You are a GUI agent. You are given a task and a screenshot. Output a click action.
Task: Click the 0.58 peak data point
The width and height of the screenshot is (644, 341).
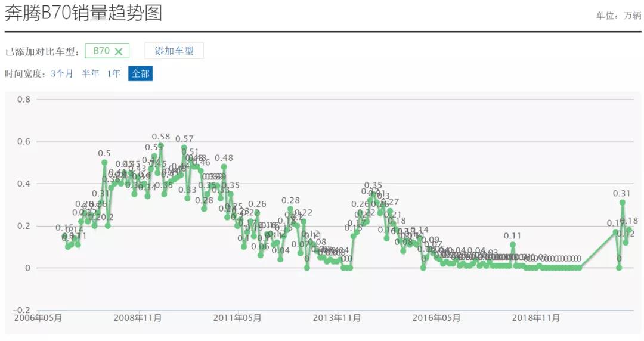click(x=160, y=145)
